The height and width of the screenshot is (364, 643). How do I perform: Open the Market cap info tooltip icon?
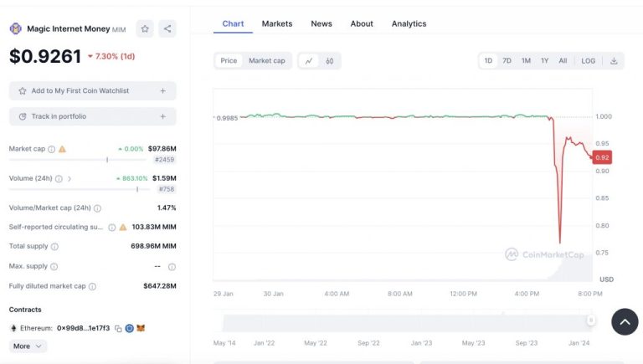point(51,149)
